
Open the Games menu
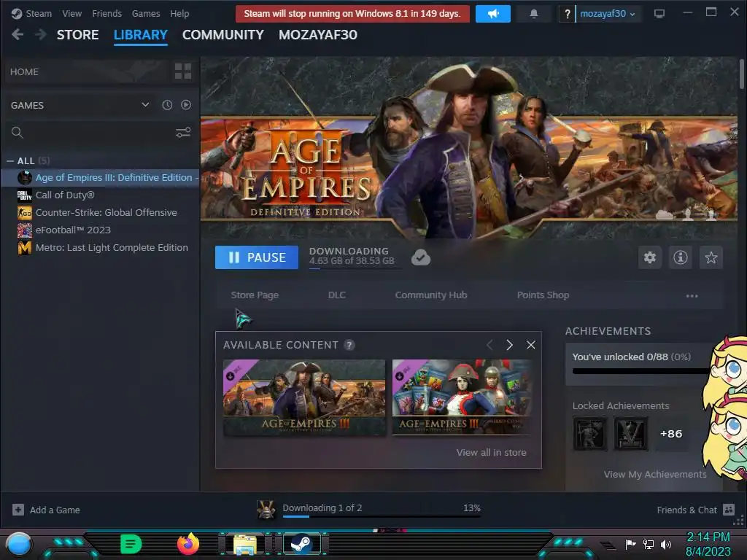[x=146, y=13]
